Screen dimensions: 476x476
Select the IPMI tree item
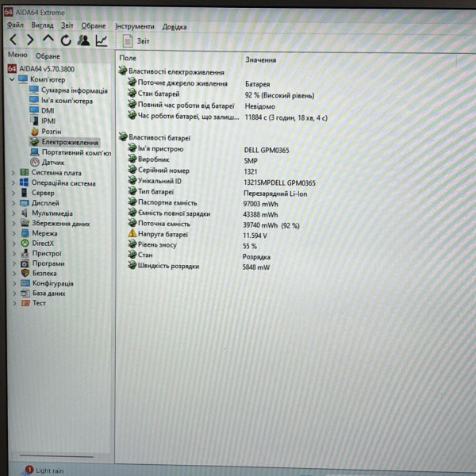(43, 121)
